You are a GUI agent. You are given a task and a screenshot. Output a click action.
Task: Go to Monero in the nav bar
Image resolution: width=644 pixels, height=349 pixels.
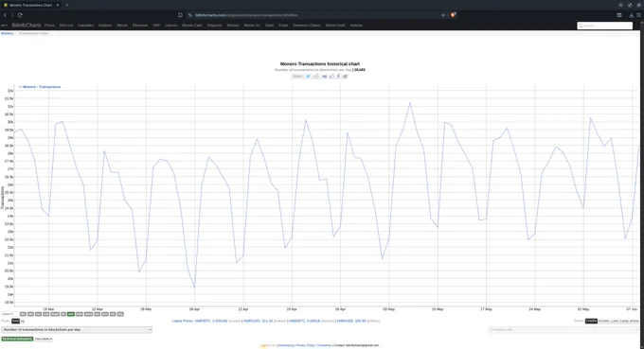pyautogui.click(x=233, y=26)
